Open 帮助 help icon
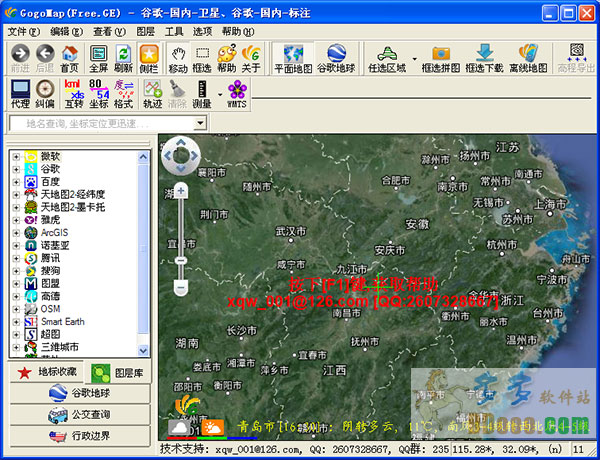This screenshot has width=600, height=460. [227, 58]
